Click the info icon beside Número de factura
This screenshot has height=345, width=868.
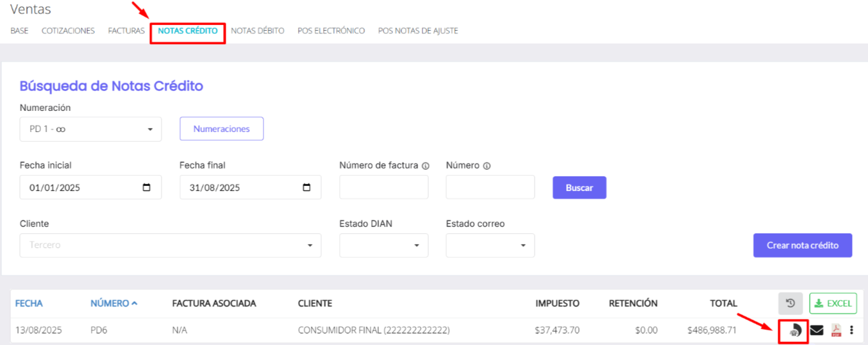point(426,166)
